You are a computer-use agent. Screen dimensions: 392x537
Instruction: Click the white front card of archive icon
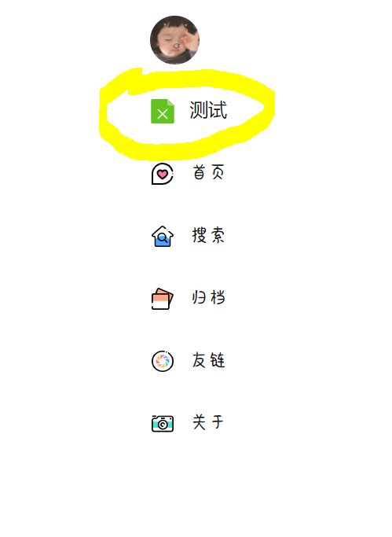tap(160, 302)
